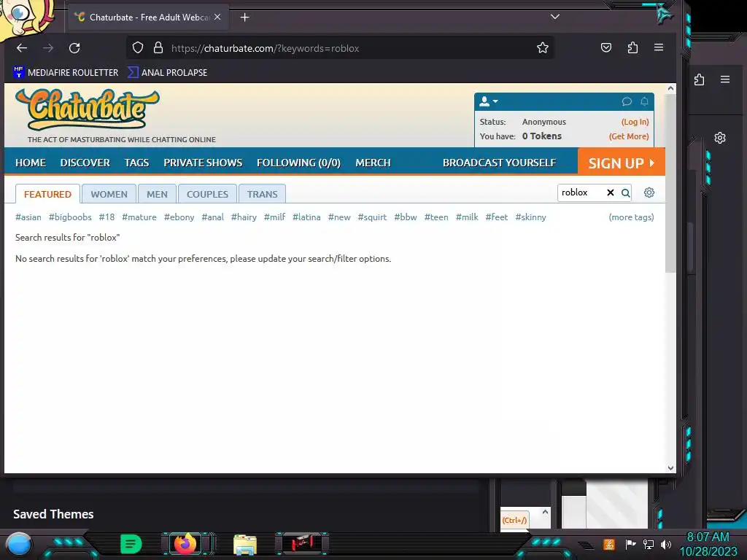Click the padlock site info icon
This screenshot has height=560, width=747.
pos(158,47)
